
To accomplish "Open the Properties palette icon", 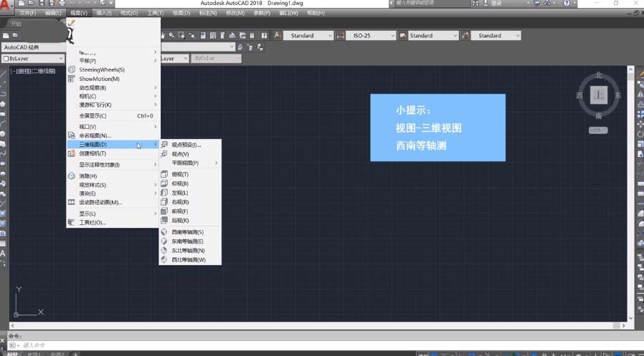I will [x=203, y=36].
